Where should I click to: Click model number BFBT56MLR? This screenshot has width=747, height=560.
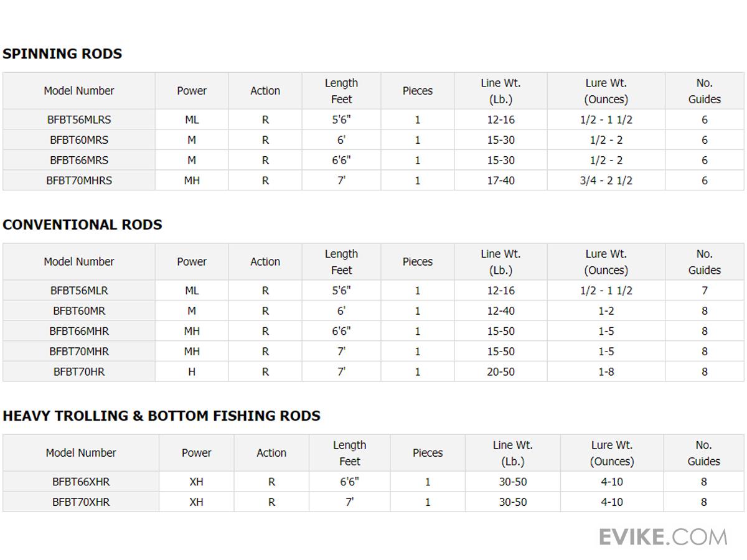pyautogui.click(x=79, y=291)
